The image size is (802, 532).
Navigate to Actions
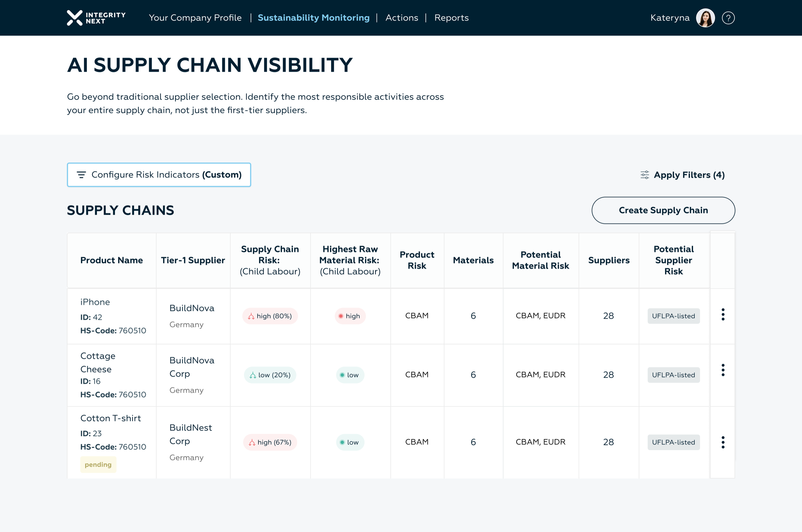(402, 18)
